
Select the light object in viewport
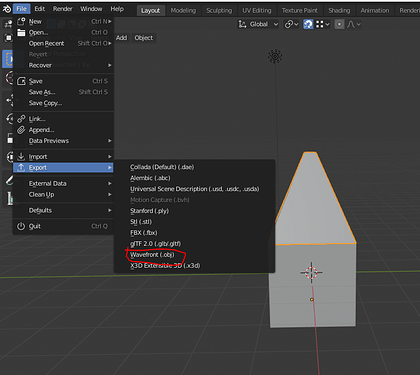click(275, 57)
